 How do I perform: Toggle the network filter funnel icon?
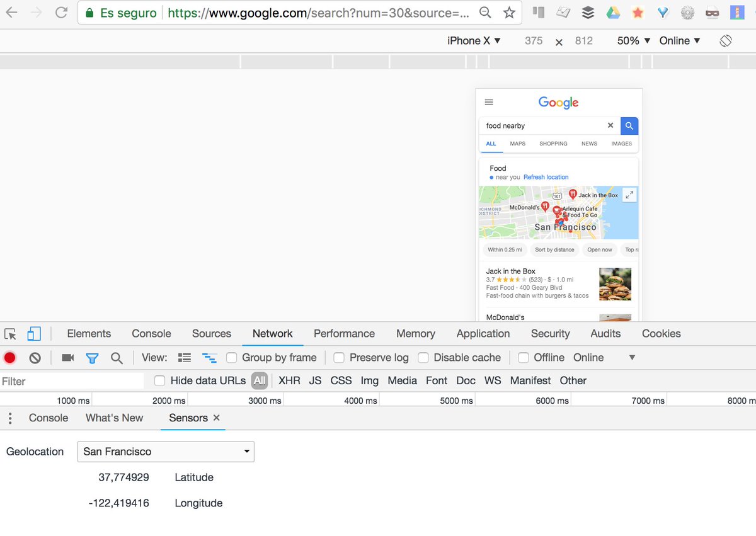click(92, 358)
